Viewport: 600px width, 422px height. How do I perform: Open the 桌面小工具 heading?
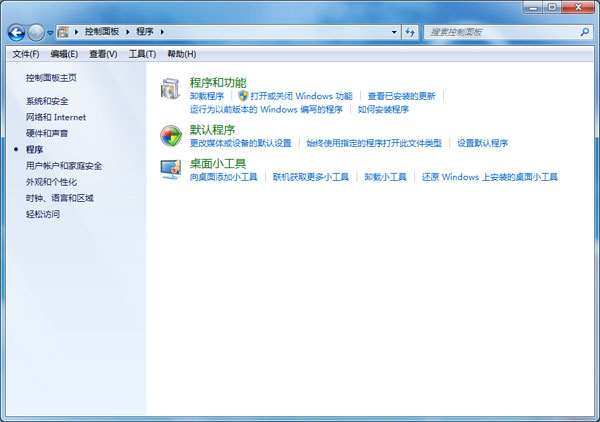[218, 164]
